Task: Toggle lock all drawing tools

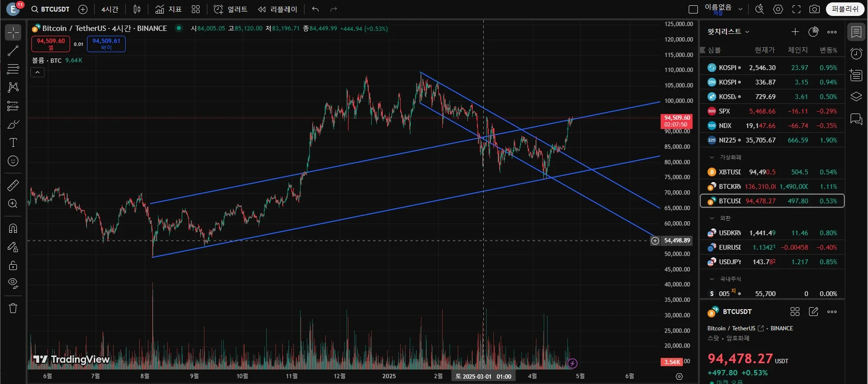Action: [x=13, y=265]
